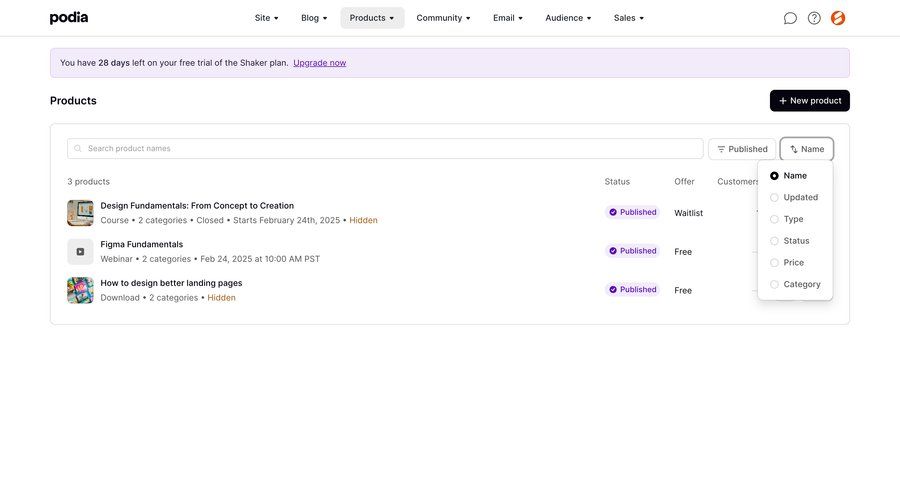Open the chat messages icon
Viewport: 900px width, 484px height.
tap(790, 18)
